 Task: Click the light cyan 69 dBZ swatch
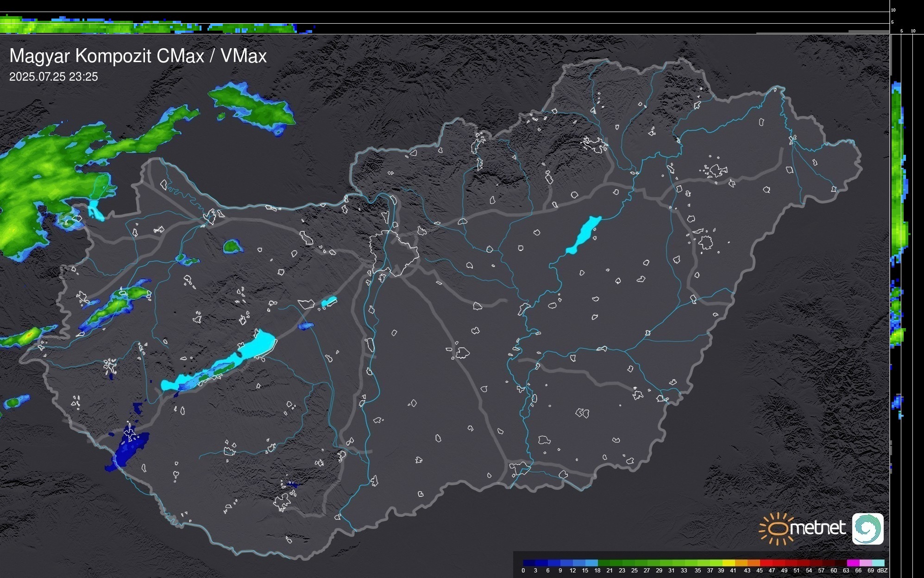(878, 563)
